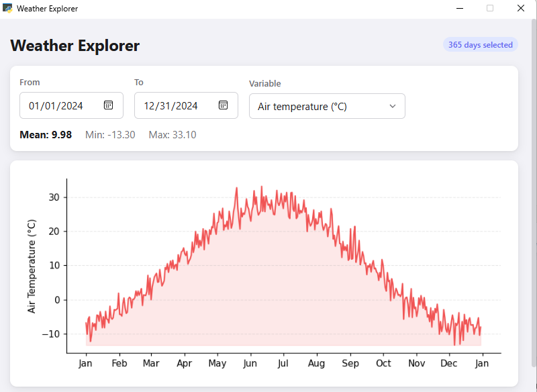This screenshot has height=392, width=537.
Task: Click the Weather Explorer page heading
Action: tap(75, 46)
